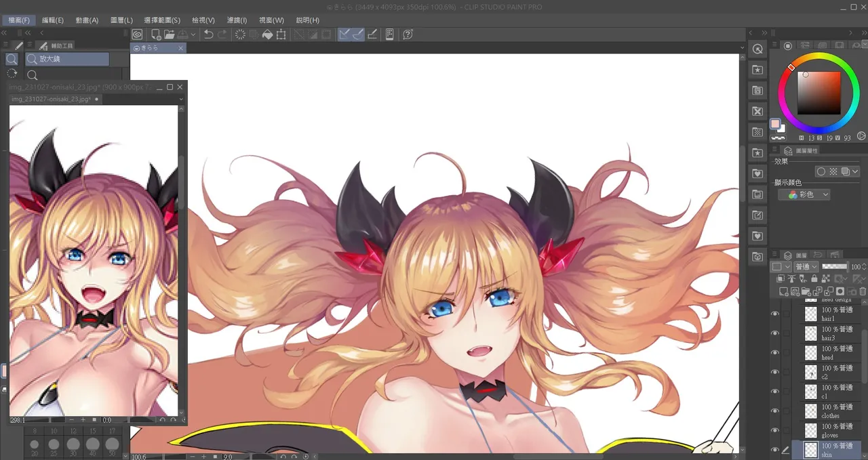Screen dimensions: 868x460
Task: Hide the hair3 layer
Action: [x=775, y=333]
